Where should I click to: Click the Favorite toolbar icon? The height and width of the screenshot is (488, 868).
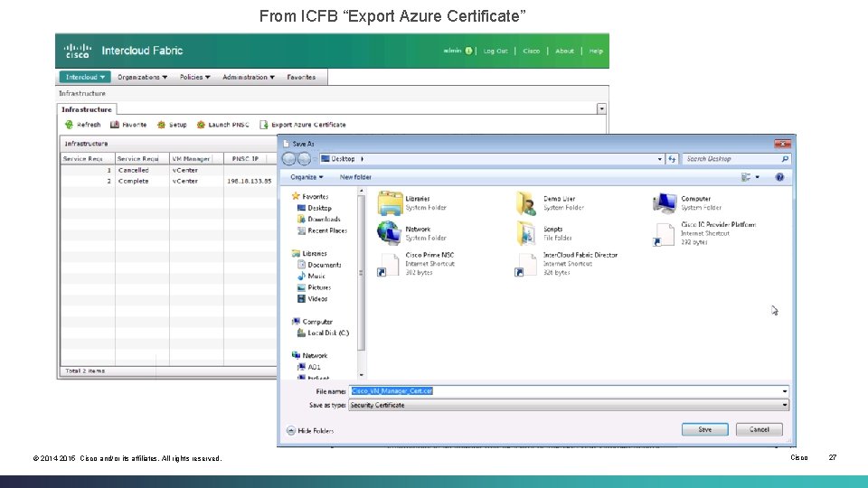[x=115, y=125]
